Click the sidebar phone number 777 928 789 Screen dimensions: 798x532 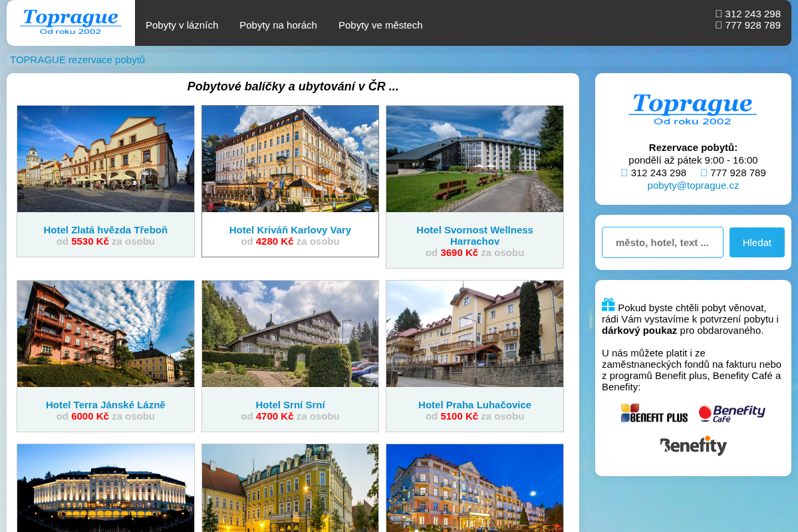[x=738, y=173]
